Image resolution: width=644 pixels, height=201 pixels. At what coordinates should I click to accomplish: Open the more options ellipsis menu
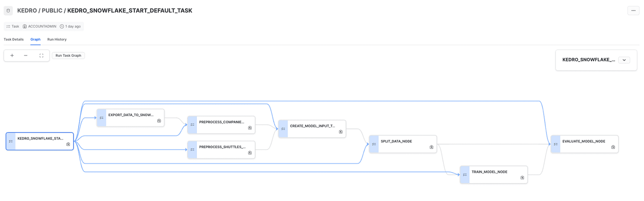[633, 11]
